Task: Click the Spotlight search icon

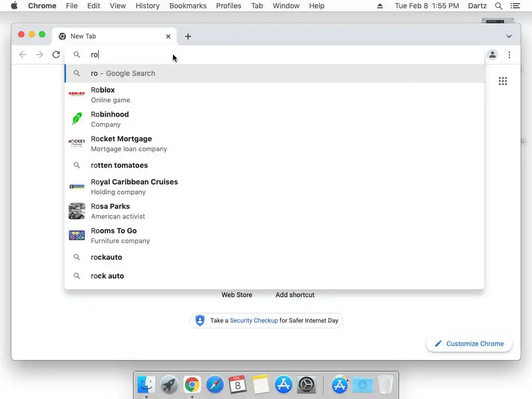Action: tap(498, 6)
